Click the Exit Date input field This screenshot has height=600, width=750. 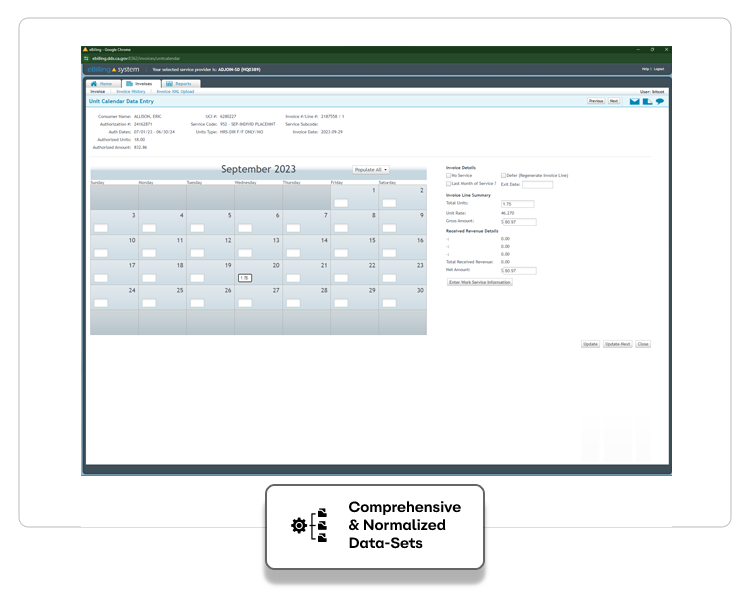click(x=537, y=184)
